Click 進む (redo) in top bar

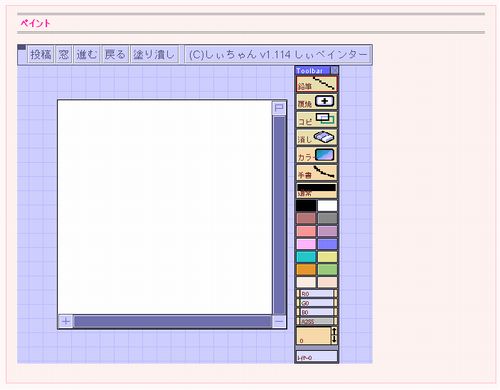86,54
